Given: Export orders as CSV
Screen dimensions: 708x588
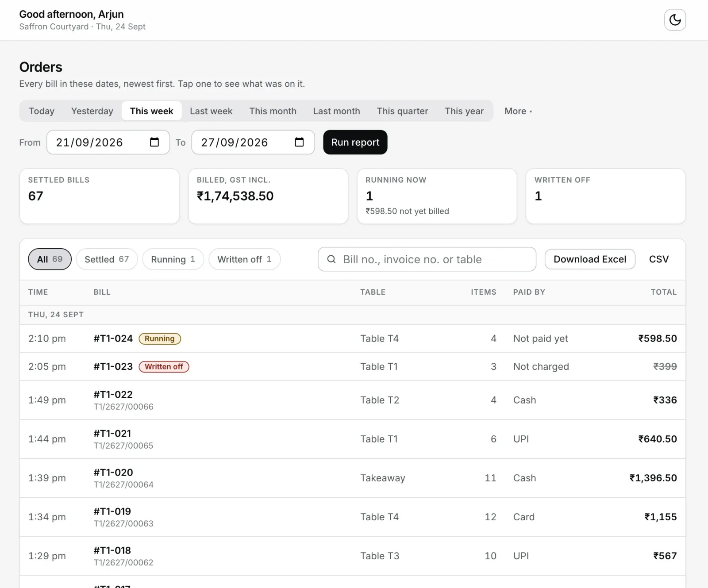Looking at the screenshot, I should pyautogui.click(x=659, y=259).
